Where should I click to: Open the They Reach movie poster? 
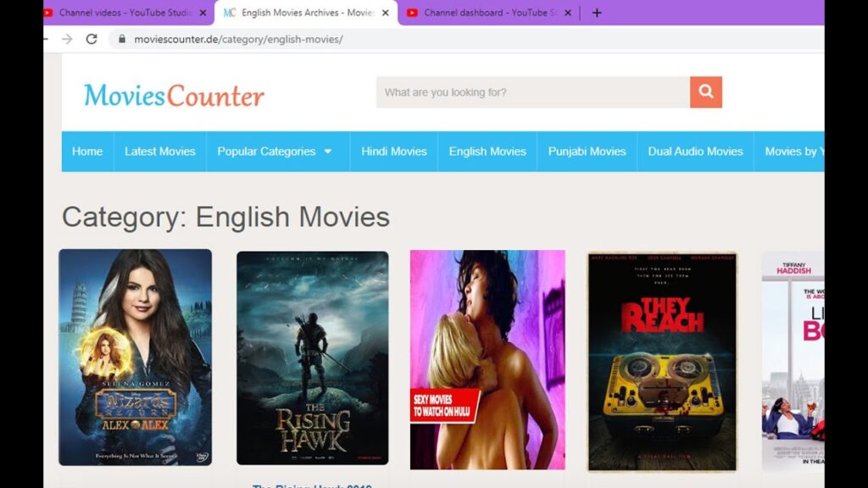pos(662,362)
